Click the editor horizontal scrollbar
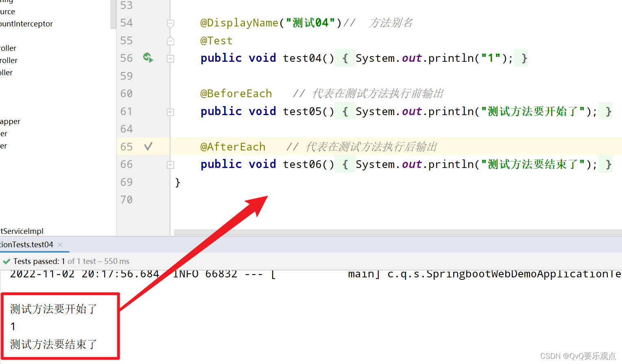Viewport: 622px width, 364px height. coord(398,232)
